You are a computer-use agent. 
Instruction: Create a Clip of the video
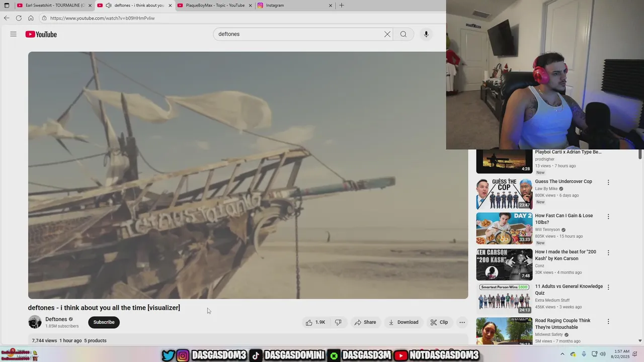tap(439, 322)
